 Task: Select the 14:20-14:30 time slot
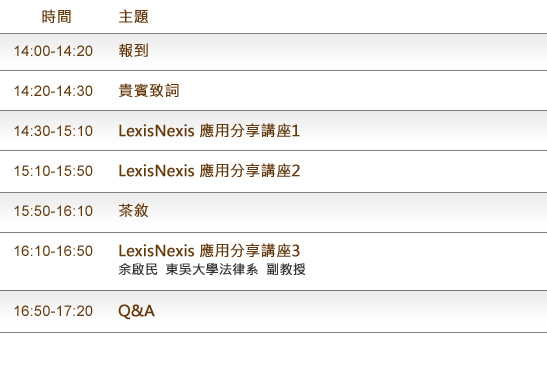pos(53,91)
